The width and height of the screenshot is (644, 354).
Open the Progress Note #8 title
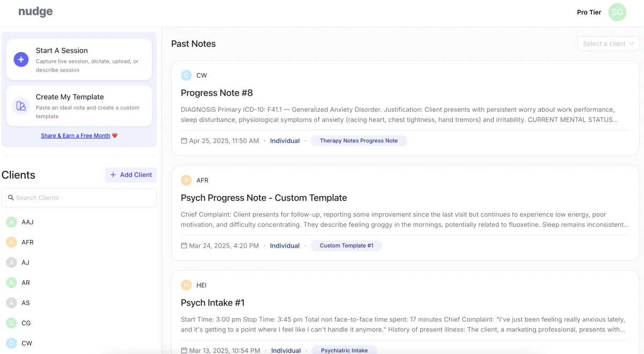tap(217, 93)
